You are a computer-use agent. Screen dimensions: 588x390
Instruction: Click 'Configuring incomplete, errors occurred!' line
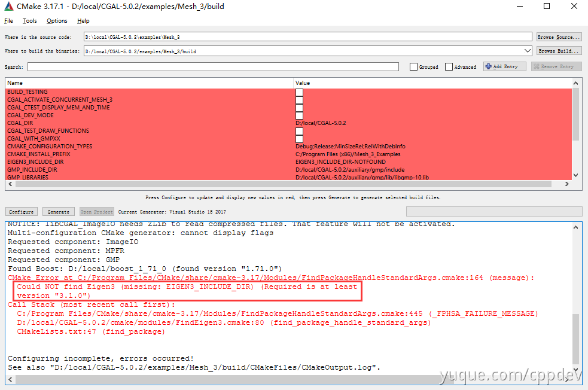[x=101, y=358]
